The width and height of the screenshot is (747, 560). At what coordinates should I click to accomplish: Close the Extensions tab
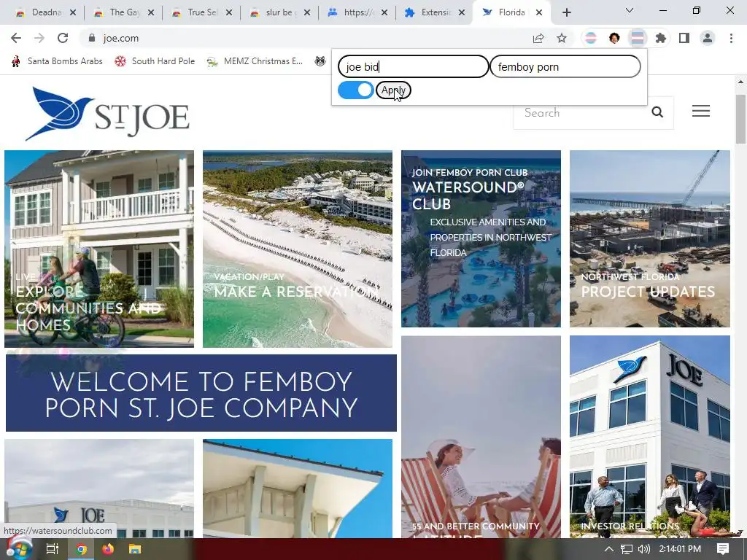click(x=462, y=13)
